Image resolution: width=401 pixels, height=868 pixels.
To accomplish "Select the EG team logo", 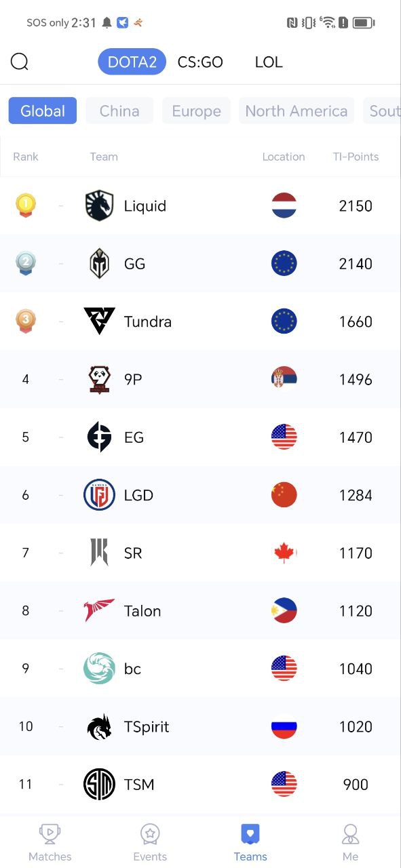I will point(99,437).
